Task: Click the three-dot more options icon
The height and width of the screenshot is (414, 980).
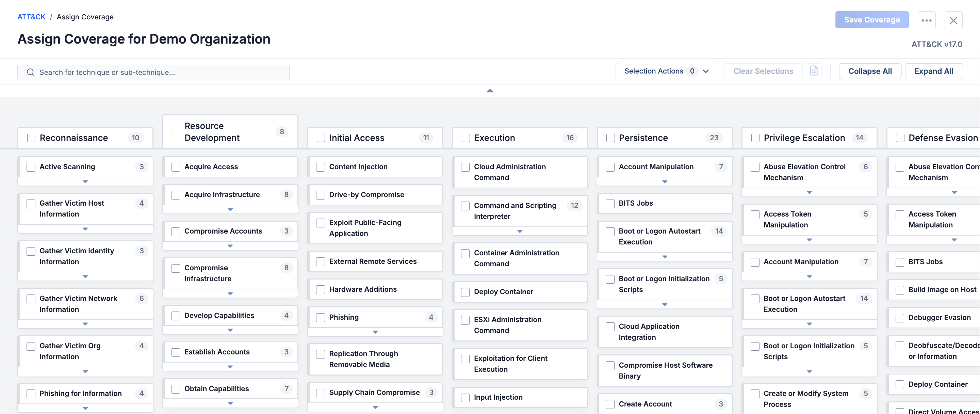Action: [x=926, y=20]
